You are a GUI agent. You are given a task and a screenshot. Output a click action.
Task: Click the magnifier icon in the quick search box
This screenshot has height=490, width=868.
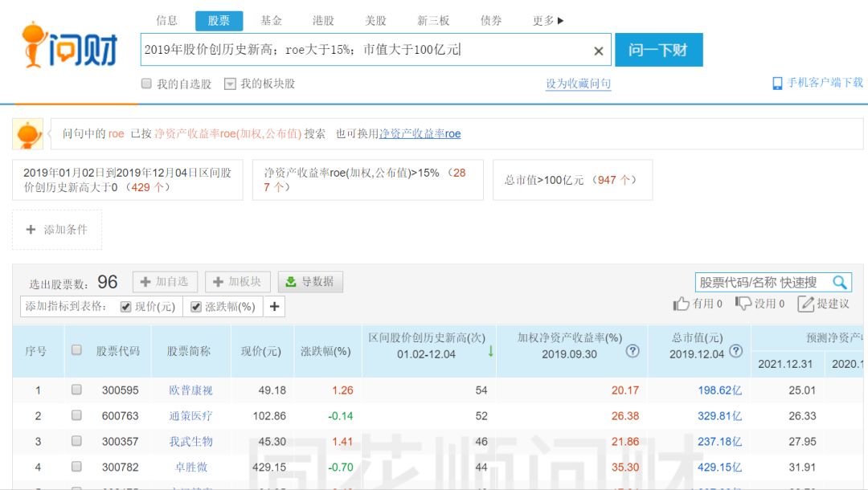click(841, 283)
